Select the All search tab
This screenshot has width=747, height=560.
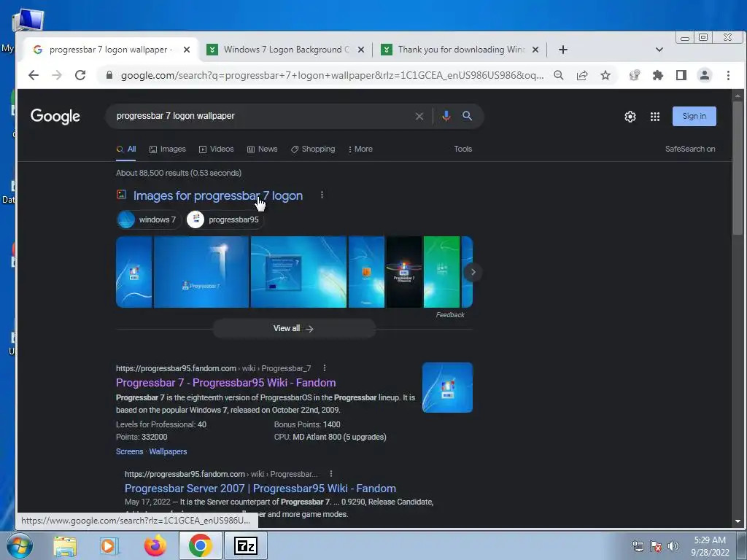click(126, 149)
